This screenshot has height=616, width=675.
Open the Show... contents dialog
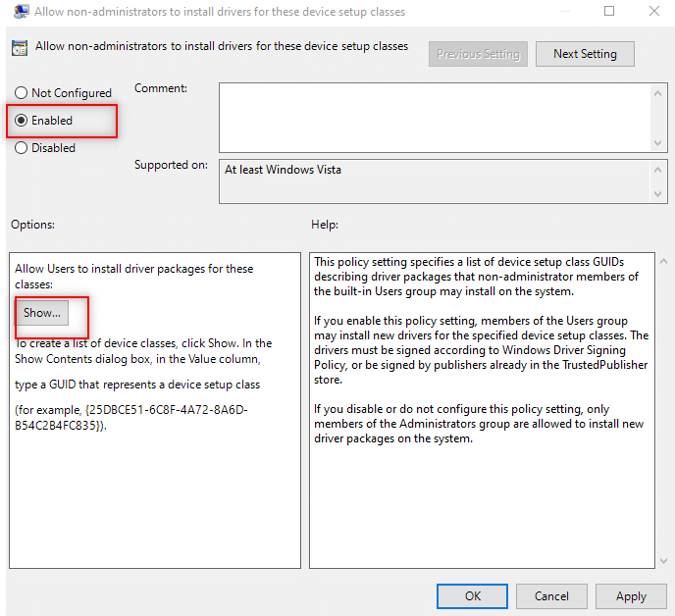(x=42, y=313)
